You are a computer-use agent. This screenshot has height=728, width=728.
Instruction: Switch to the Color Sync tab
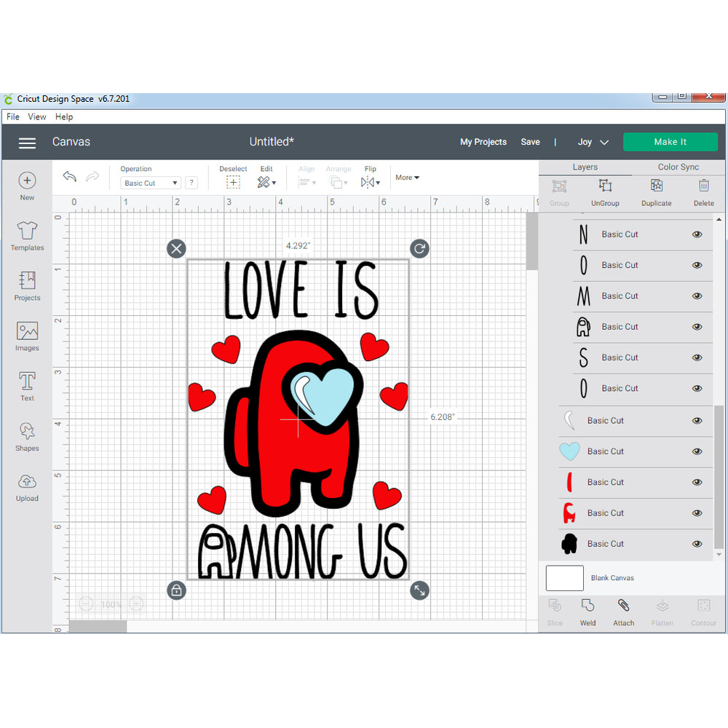pyautogui.click(x=678, y=167)
